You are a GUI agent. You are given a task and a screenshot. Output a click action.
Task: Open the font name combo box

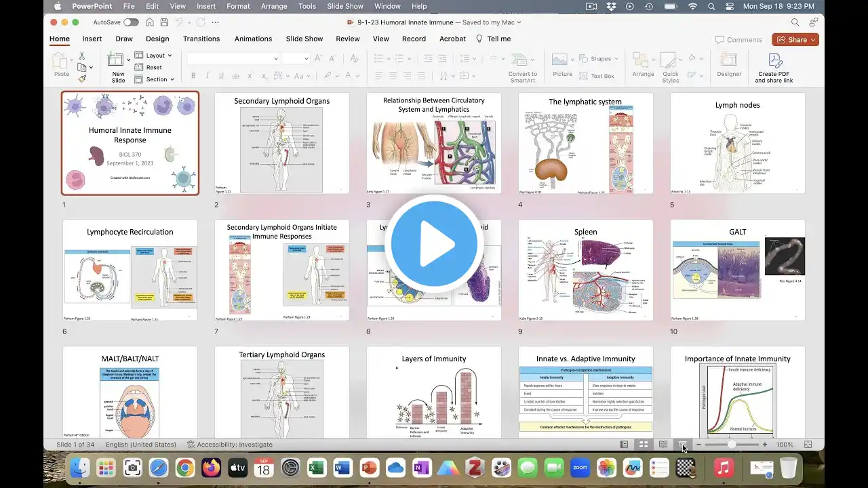click(x=233, y=59)
